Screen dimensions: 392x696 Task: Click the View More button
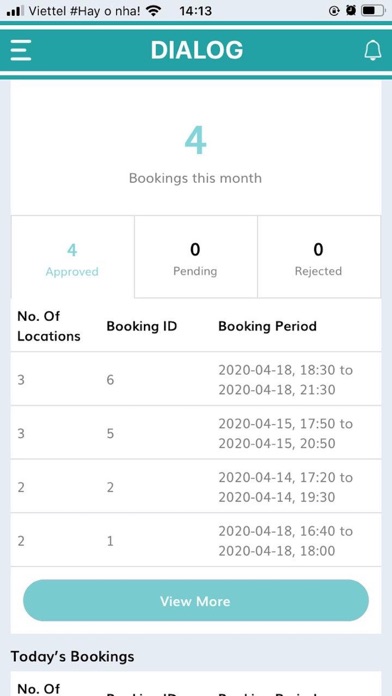[x=196, y=601]
